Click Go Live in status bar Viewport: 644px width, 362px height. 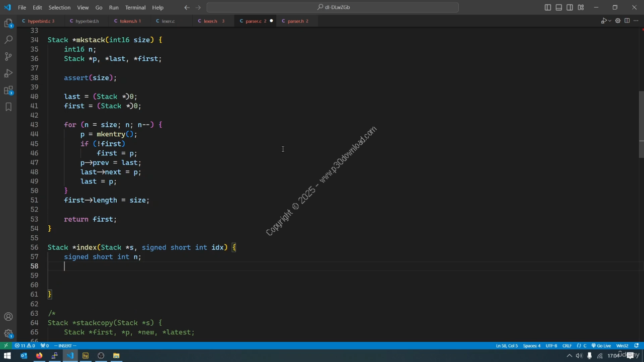pyautogui.click(x=601, y=346)
